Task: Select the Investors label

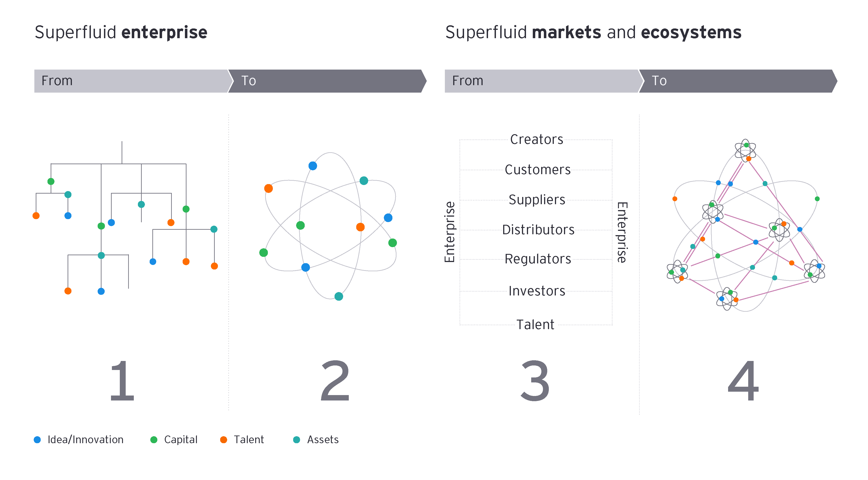Action: pyautogui.click(x=537, y=291)
